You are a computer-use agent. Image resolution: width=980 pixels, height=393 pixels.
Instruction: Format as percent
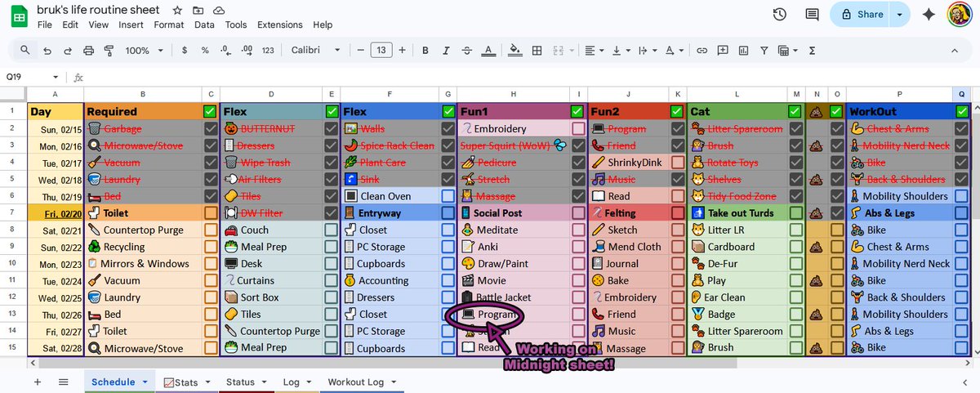pyautogui.click(x=205, y=50)
